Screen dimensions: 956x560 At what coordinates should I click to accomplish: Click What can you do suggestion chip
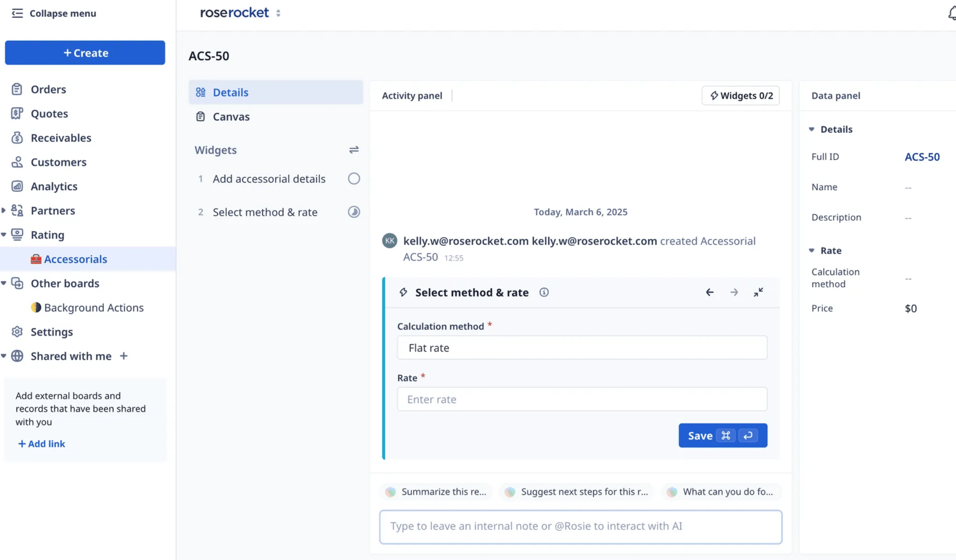[x=722, y=492]
